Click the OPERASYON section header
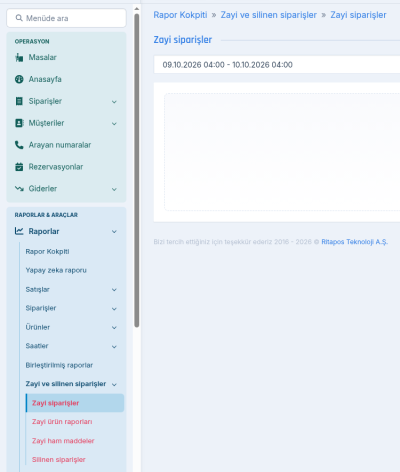 pyautogui.click(x=32, y=41)
